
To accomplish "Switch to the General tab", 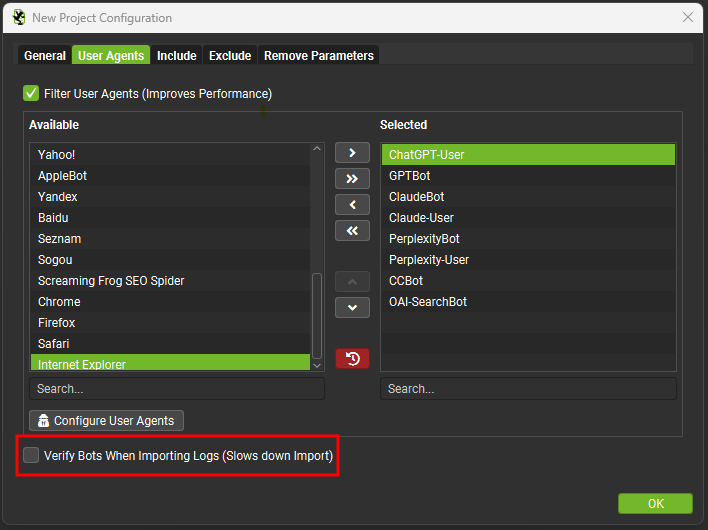I will coord(45,56).
